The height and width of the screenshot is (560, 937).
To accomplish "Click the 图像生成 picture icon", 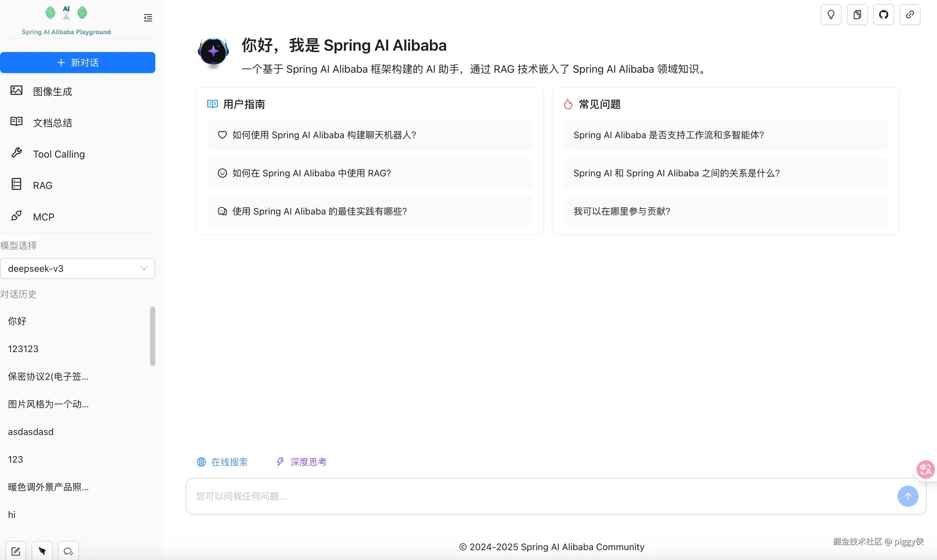I will [16, 90].
